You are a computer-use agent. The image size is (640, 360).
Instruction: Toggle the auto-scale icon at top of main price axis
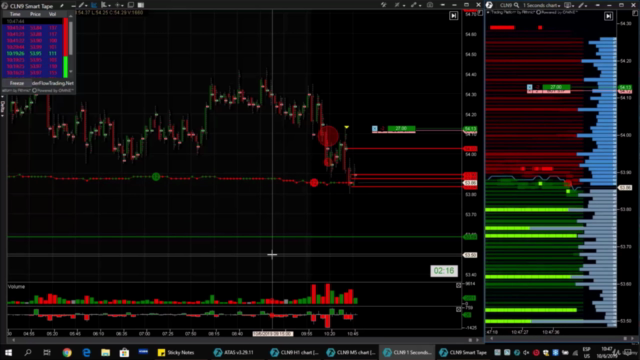(480, 13)
